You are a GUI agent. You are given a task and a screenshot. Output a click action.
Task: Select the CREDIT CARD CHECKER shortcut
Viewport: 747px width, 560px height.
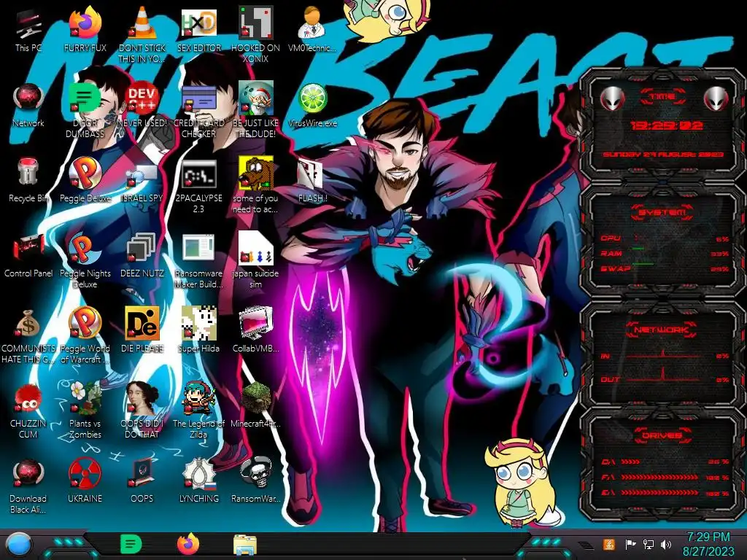click(x=198, y=111)
